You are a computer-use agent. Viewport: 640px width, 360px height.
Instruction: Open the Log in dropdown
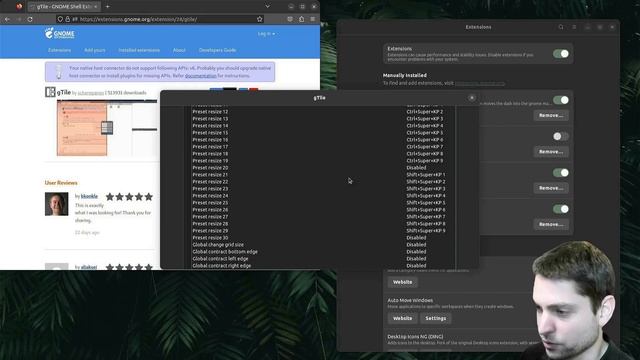(x=266, y=34)
